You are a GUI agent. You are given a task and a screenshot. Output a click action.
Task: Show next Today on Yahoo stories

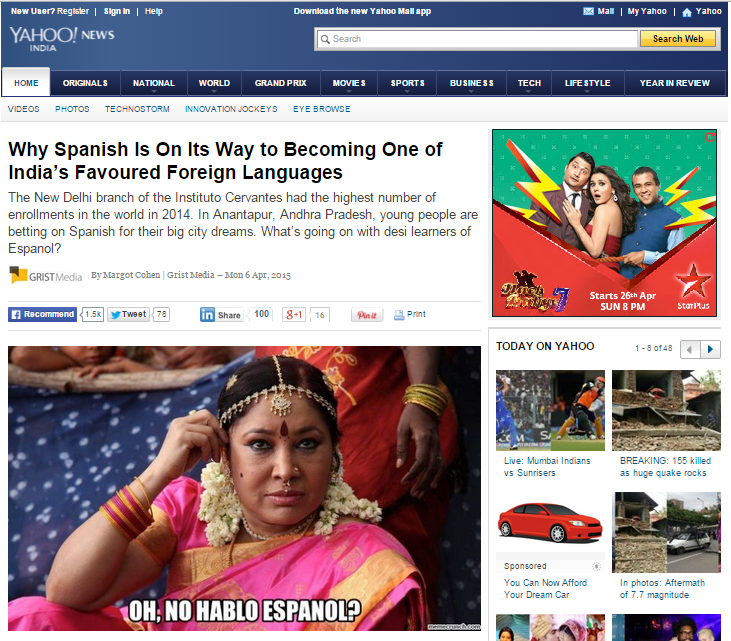(x=710, y=349)
